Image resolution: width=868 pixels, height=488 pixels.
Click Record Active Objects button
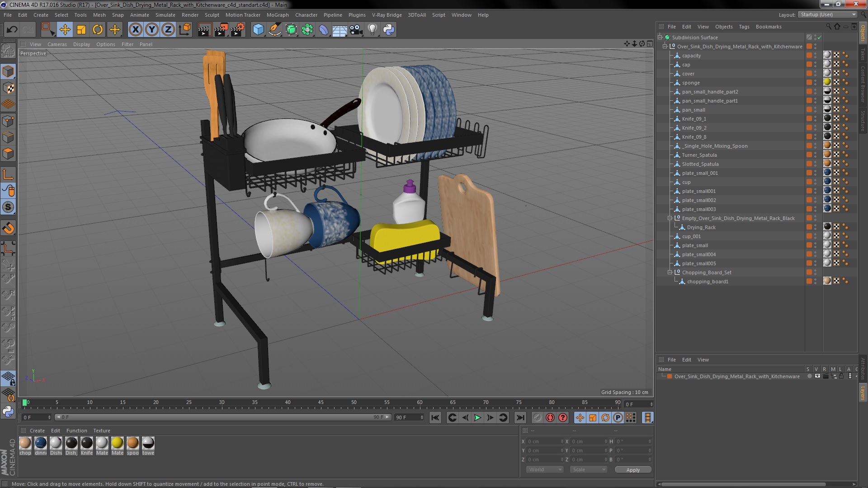(x=537, y=418)
